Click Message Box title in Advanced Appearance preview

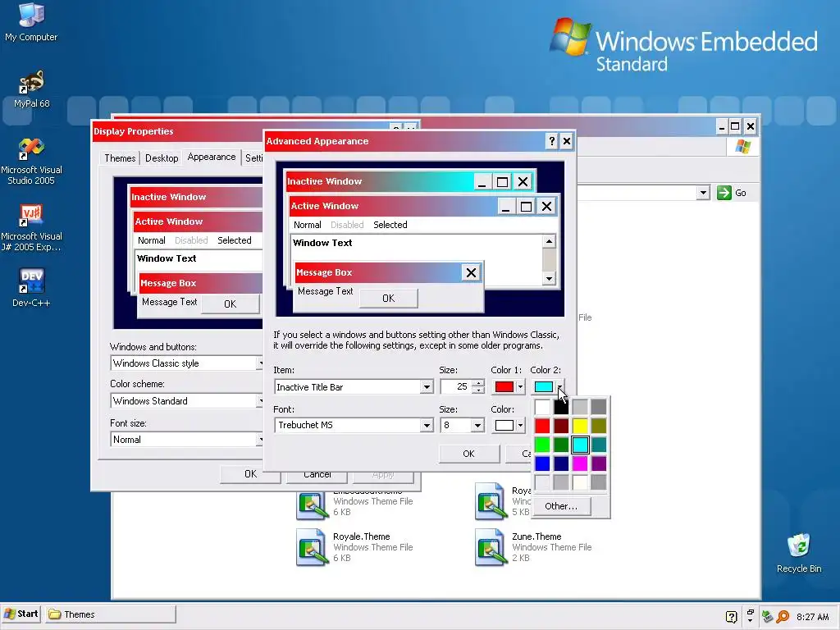click(x=324, y=272)
